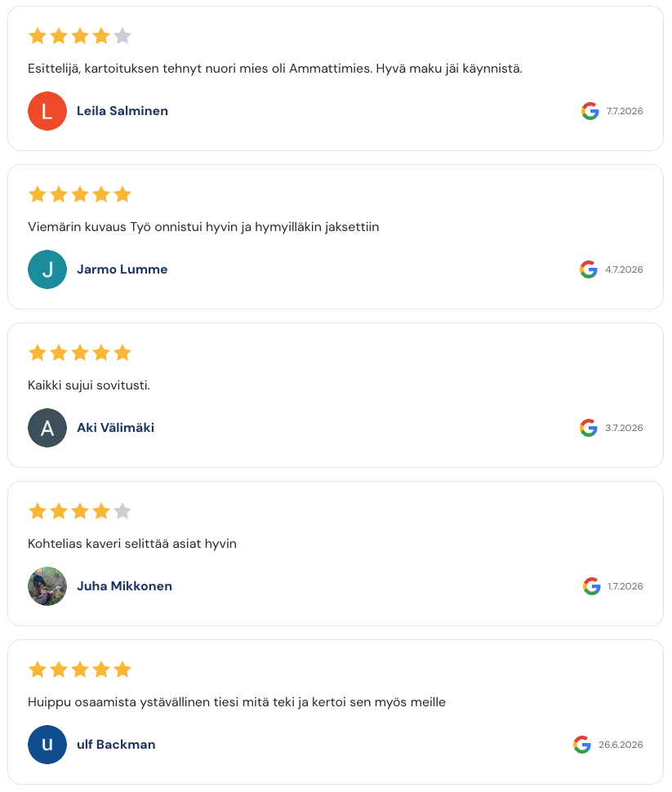This screenshot has height=792, width=672.
Task: Click the teal J avatar of Jarmo Lumme
Action: pos(47,269)
